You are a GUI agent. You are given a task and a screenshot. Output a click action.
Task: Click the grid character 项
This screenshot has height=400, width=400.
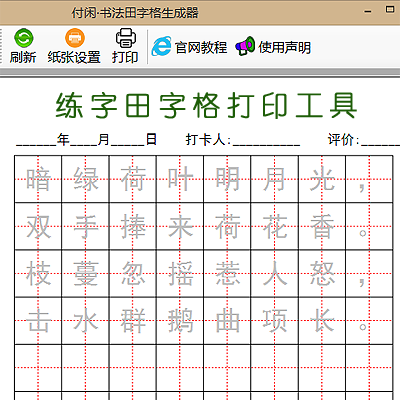275,321
